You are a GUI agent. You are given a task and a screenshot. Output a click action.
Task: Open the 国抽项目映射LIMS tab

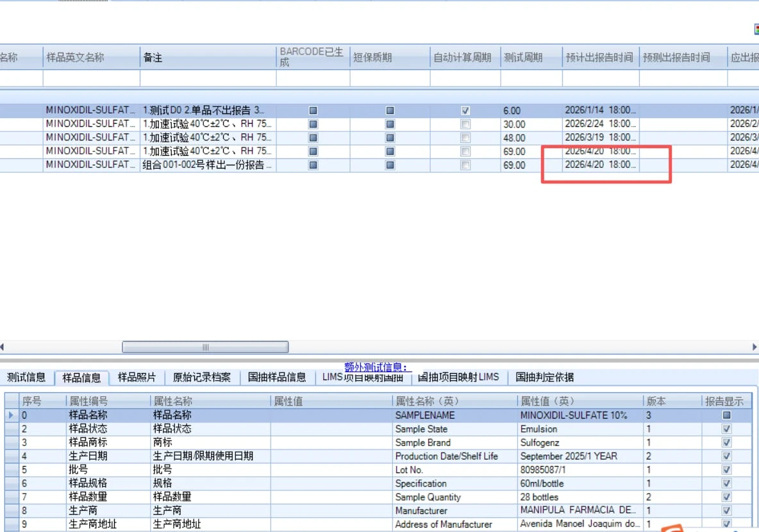pos(458,377)
